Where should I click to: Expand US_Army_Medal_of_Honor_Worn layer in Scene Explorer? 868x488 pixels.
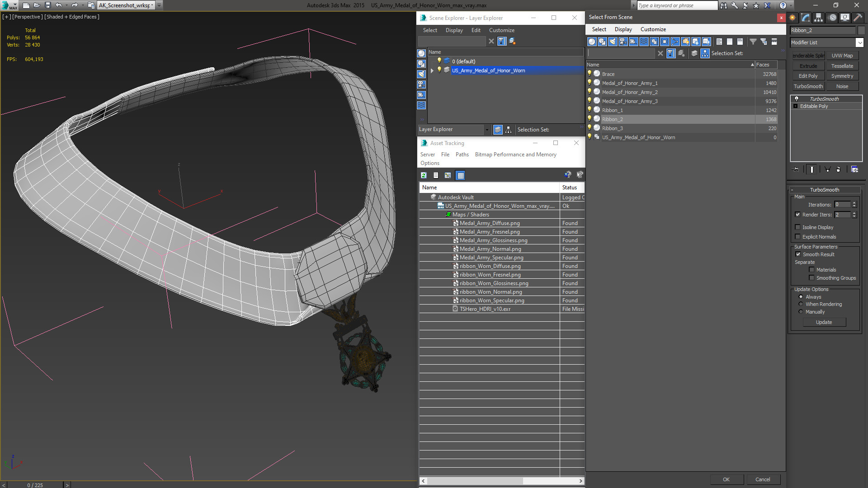pyautogui.click(x=432, y=70)
